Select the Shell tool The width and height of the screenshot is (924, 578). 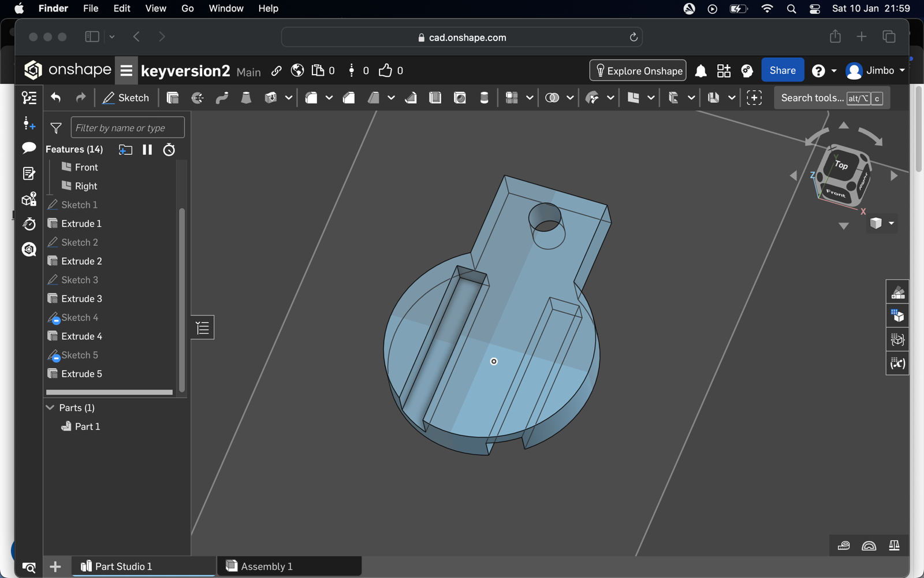click(435, 98)
